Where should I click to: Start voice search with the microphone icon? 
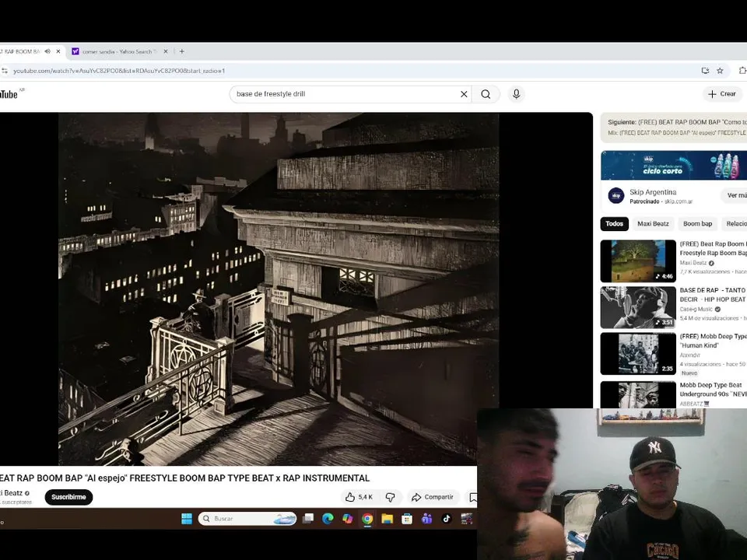[516, 94]
